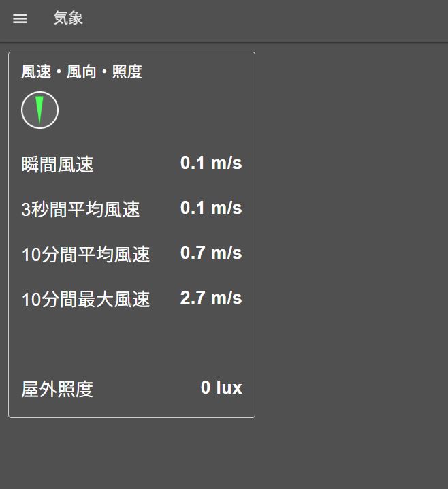This screenshot has height=489, width=448.
Task: Open the hamburger navigation menu
Action: tap(20, 19)
